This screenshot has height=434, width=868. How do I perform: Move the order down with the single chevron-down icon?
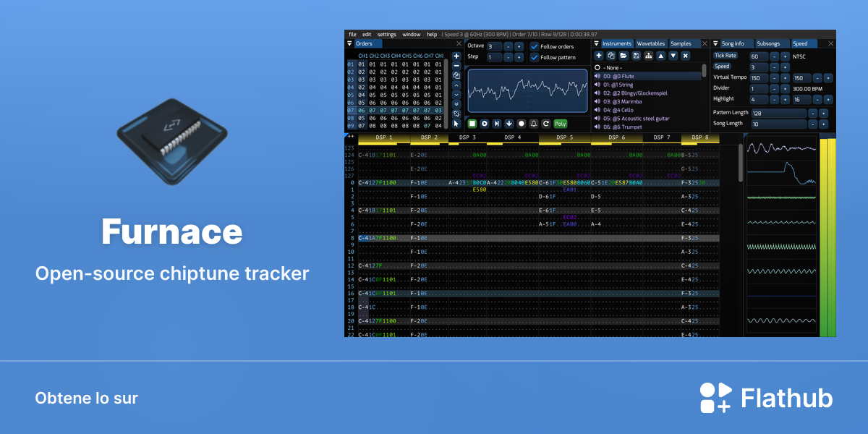coord(456,94)
